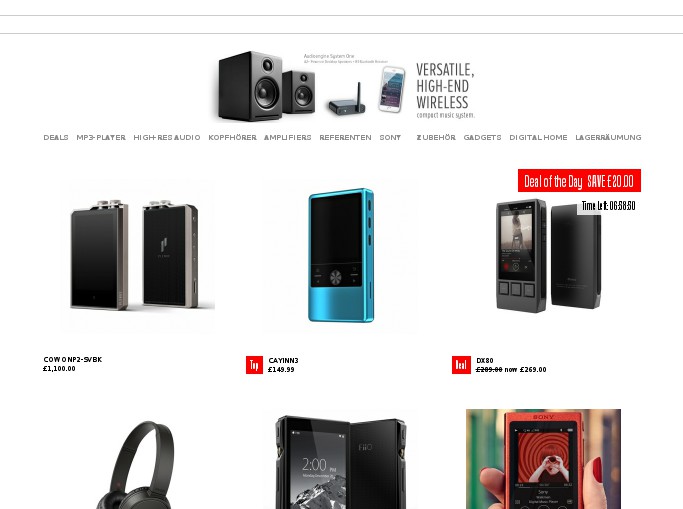Viewport: 683px width, 509px height.
Task: Select DIGITAL HOME in navigation
Action: tap(538, 138)
